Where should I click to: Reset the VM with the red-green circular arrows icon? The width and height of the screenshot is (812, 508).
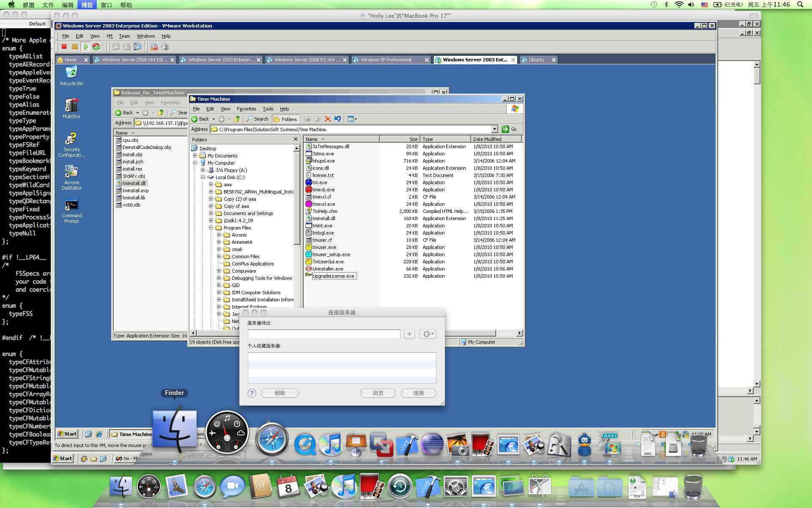tap(96, 47)
